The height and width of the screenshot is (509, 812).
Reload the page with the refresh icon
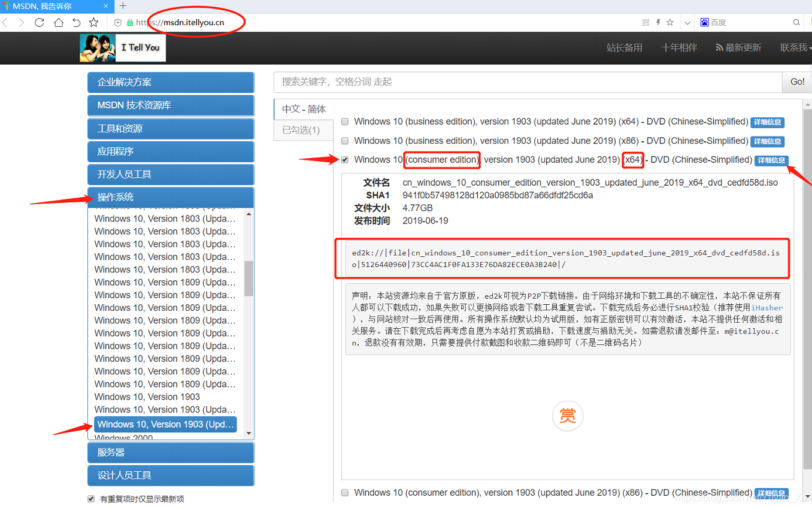(40, 23)
